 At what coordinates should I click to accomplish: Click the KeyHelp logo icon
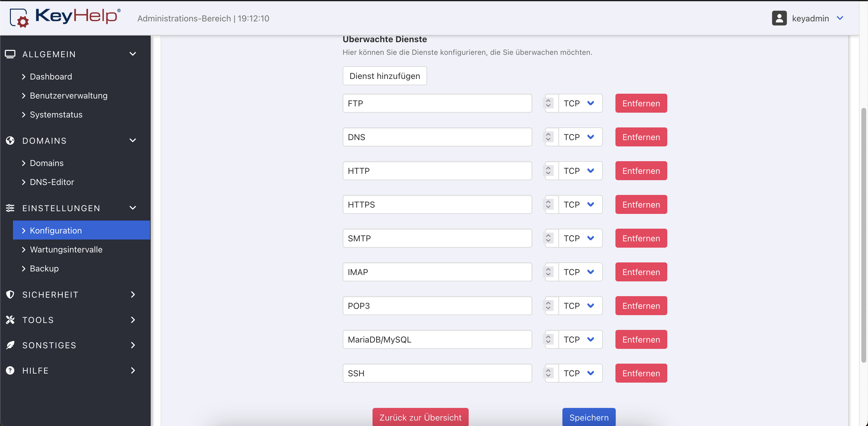[x=19, y=17]
